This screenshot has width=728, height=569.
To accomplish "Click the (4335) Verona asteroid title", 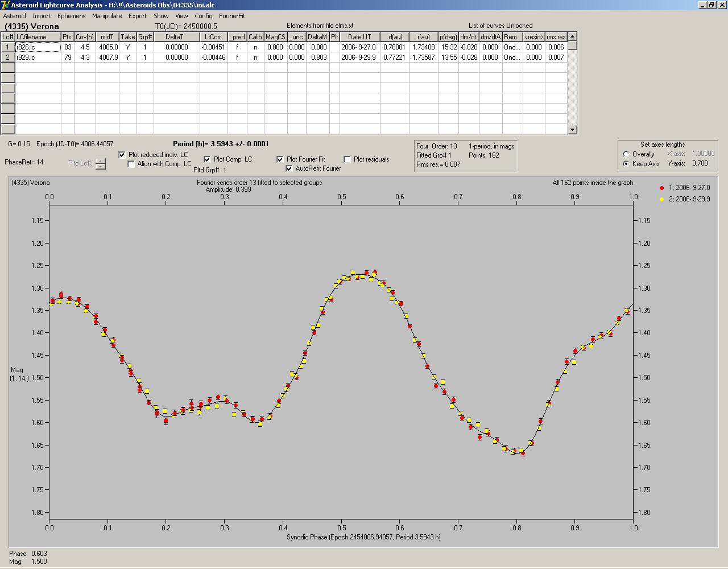I will point(32,26).
